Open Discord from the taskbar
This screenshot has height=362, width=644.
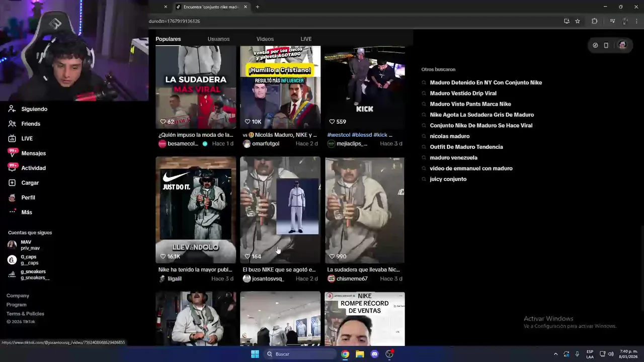374,354
